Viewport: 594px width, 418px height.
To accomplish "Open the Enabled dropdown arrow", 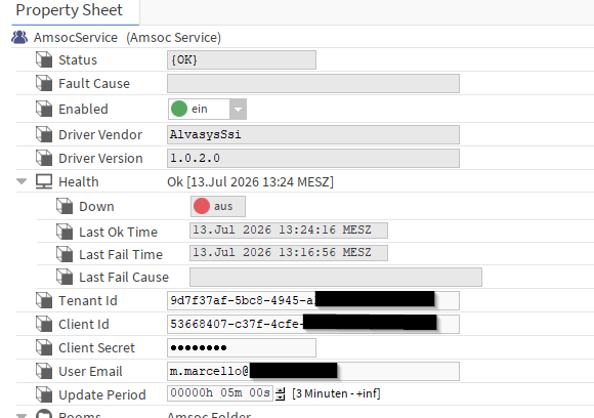I will [x=238, y=109].
